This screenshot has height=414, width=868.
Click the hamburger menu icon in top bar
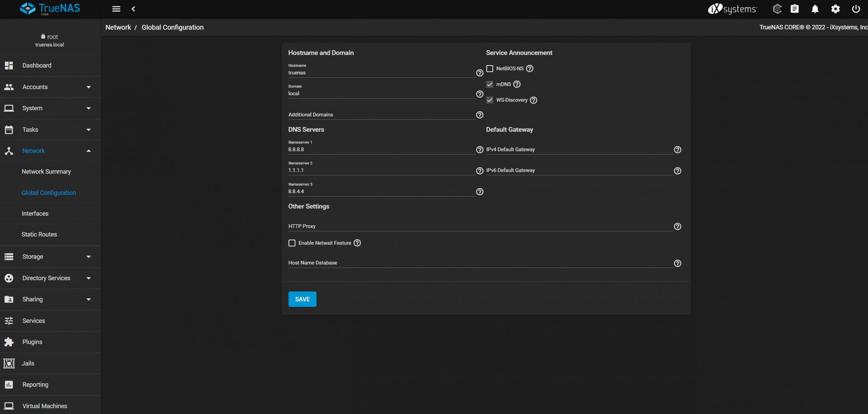[116, 9]
